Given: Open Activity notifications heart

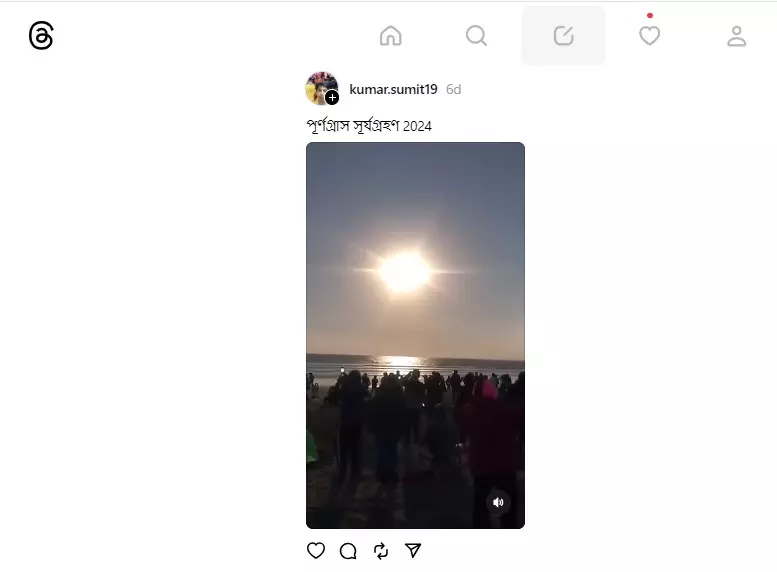Looking at the screenshot, I should (x=649, y=36).
